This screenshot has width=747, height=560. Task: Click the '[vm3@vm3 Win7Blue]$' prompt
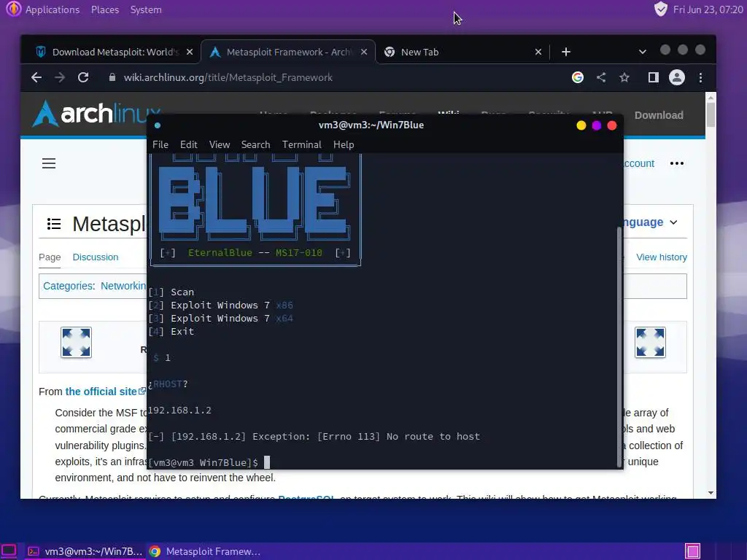tap(204, 462)
